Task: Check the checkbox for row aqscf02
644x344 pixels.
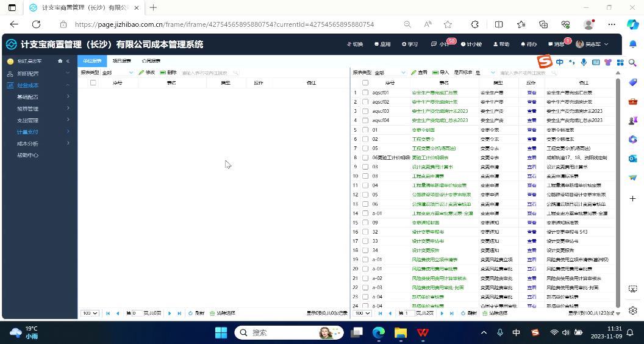Action: click(365, 102)
